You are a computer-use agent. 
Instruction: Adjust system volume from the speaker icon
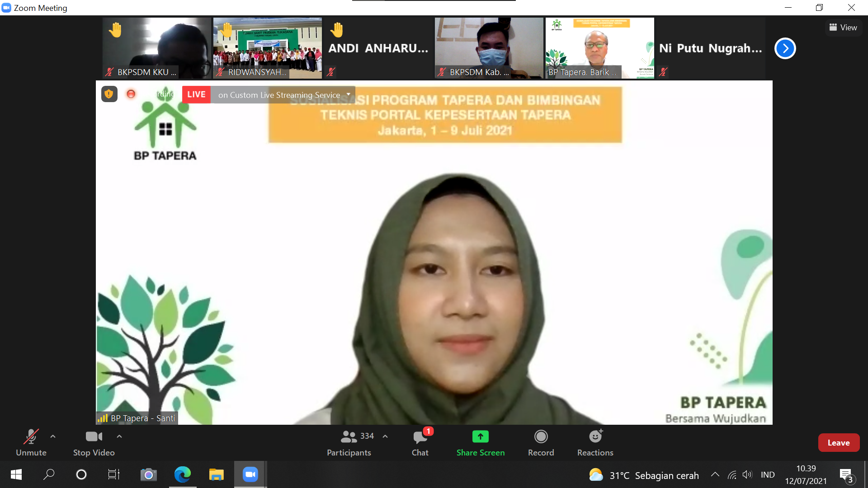coord(747,475)
